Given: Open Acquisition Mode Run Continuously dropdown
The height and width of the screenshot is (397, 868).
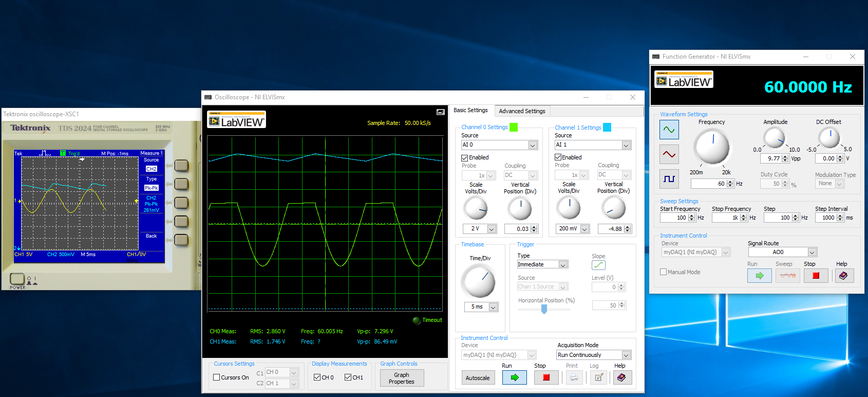Looking at the screenshot, I should click(x=626, y=355).
